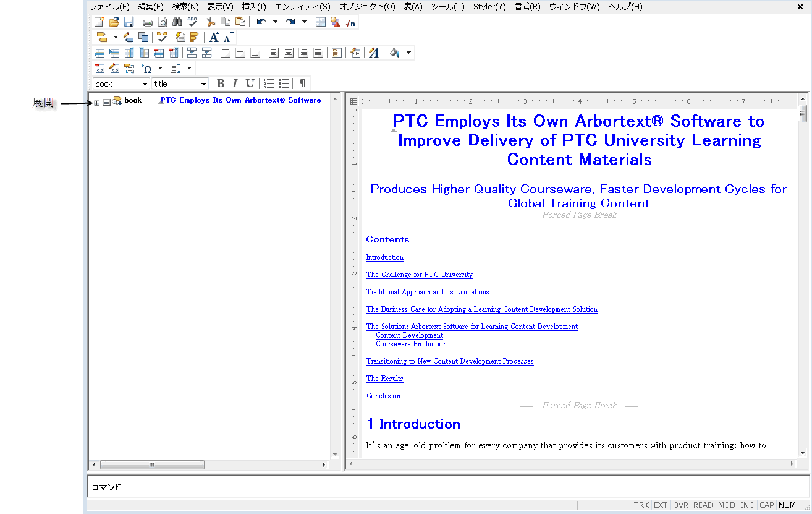This screenshot has width=812, height=514.
Task: Open the ファイル(F) menu
Action: [110, 7]
